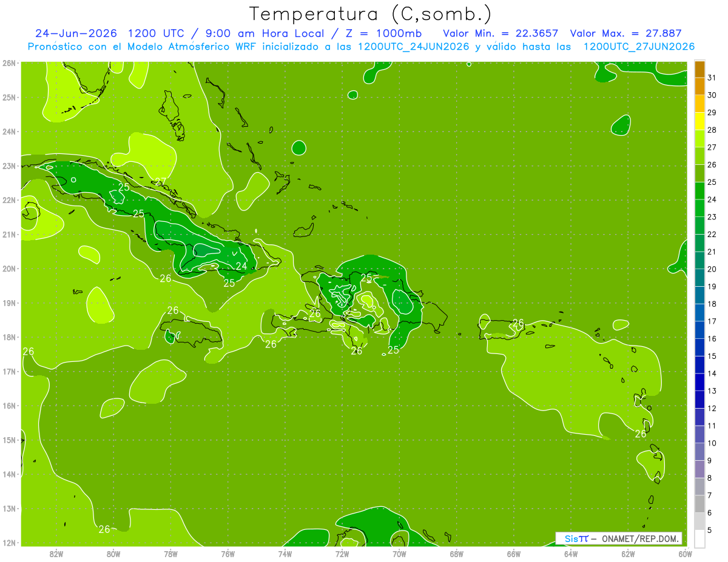This screenshot has width=728, height=562.
Task: Click the 24N latitude axis label
Action: point(8,132)
